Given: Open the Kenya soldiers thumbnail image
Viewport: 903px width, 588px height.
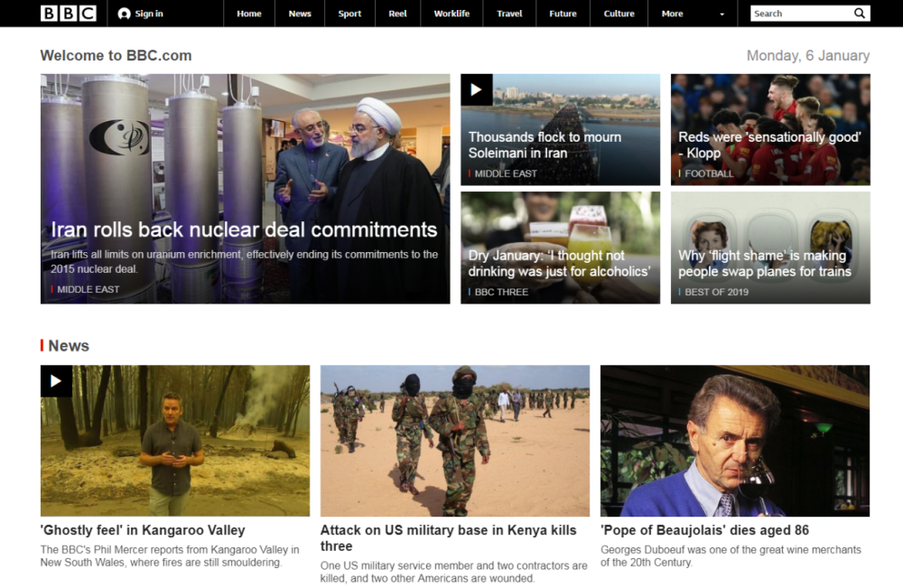Looking at the screenshot, I should pyautogui.click(x=455, y=441).
